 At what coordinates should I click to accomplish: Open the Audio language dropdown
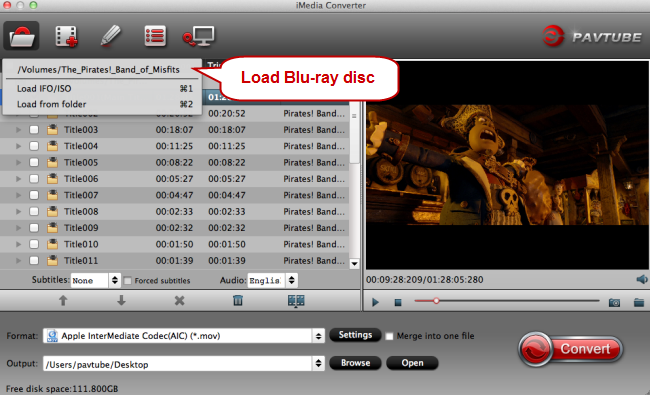tap(272, 281)
